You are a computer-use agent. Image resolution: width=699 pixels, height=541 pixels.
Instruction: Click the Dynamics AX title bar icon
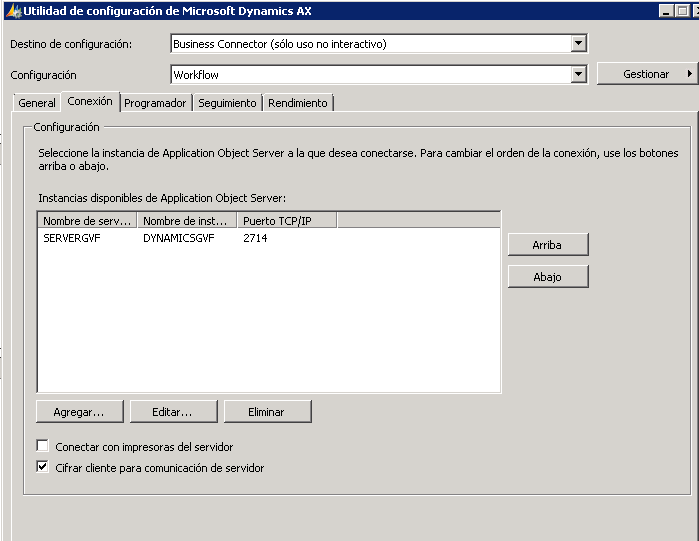point(14,11)
